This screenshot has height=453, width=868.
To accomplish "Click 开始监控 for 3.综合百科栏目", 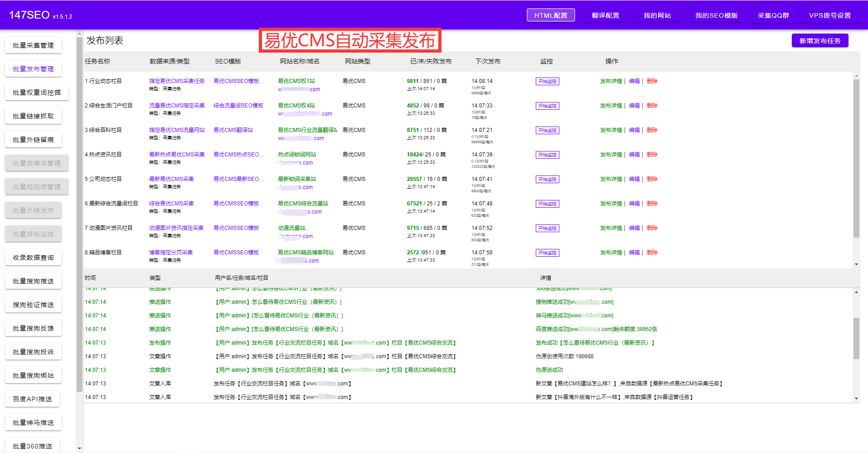I will 547,131.
